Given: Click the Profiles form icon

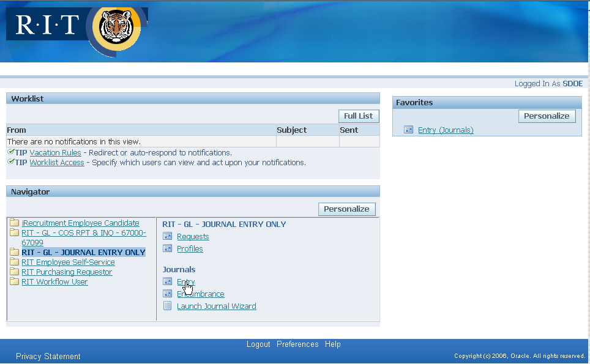Looking at the screenshot, I should pyautogui.click(x=168, y=249).
